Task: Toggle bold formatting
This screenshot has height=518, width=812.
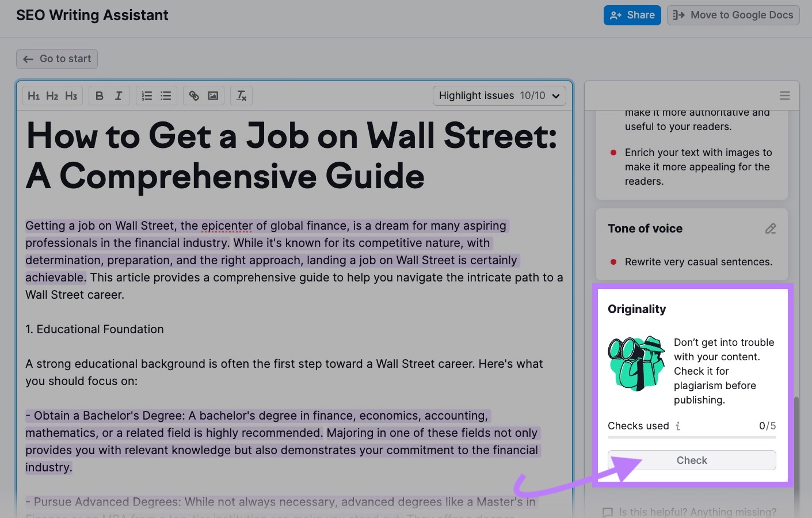Action: (99, 96)
